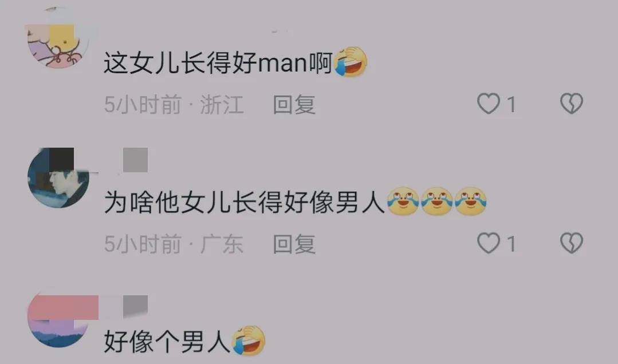Like the comment from 广东
The image size is (618, 364).
pyautogui.click(x=489, y=243)
